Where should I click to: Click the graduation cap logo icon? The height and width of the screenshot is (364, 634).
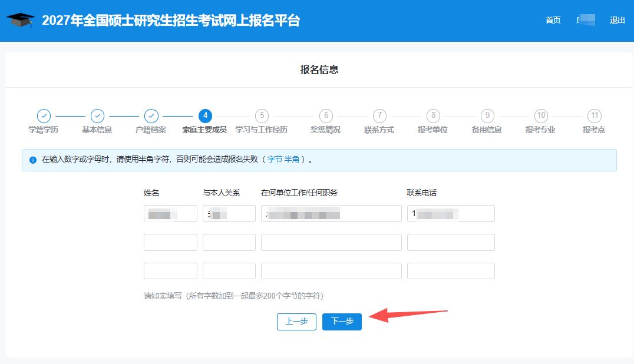[20, 20]
